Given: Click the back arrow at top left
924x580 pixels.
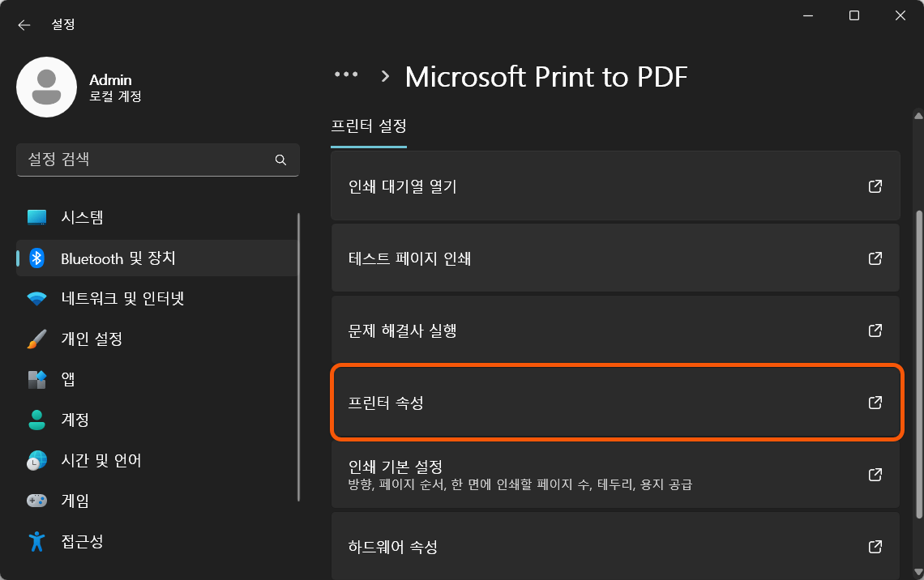Looking at the screenshot, I should [x=24, y=24].
